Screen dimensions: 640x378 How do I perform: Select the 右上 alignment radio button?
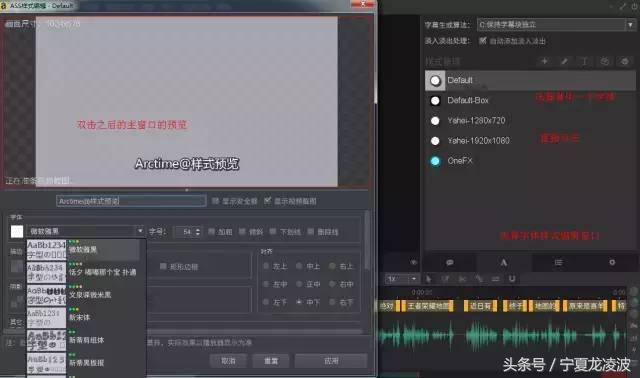[332, 266]
